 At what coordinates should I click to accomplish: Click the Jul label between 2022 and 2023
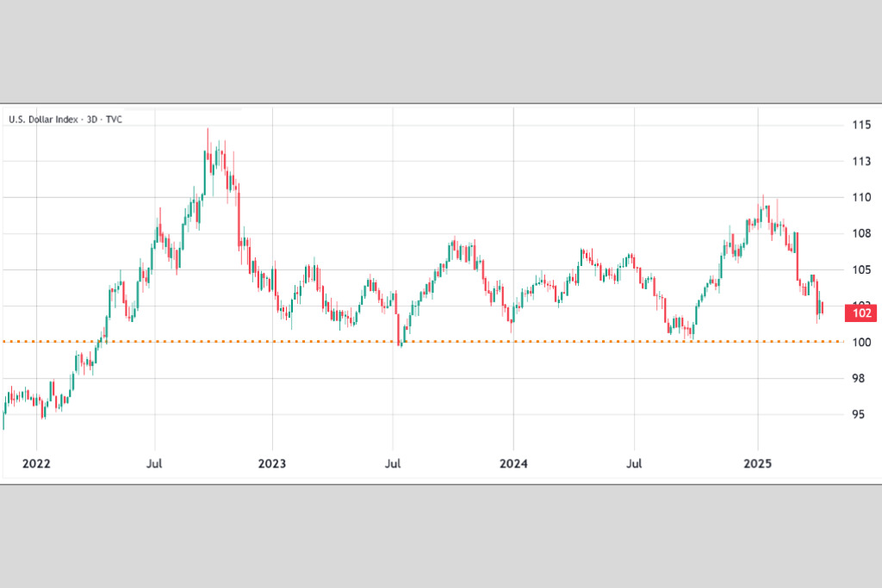click(155, 464)
